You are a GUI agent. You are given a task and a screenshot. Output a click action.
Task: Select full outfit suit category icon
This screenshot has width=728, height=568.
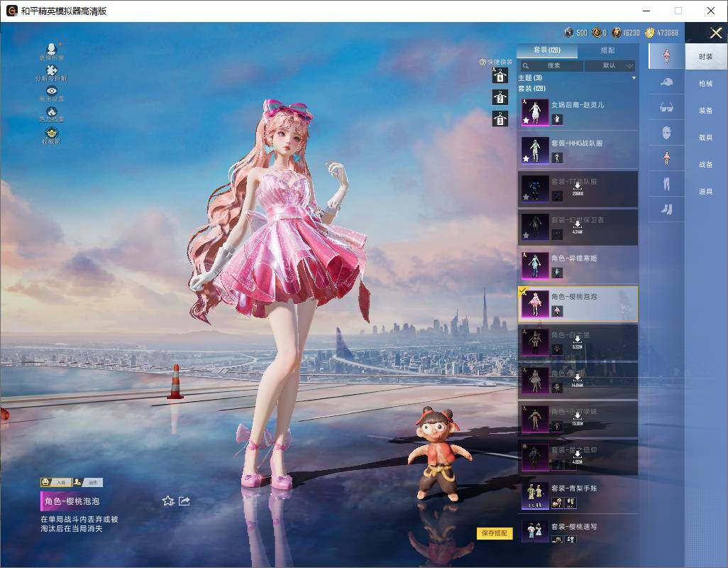[x=666, y=57]
